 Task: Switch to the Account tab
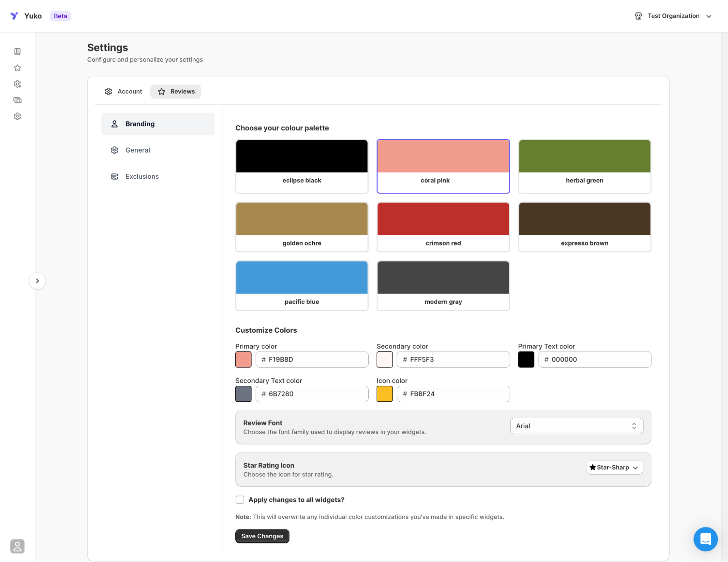(x=123, y=91)
